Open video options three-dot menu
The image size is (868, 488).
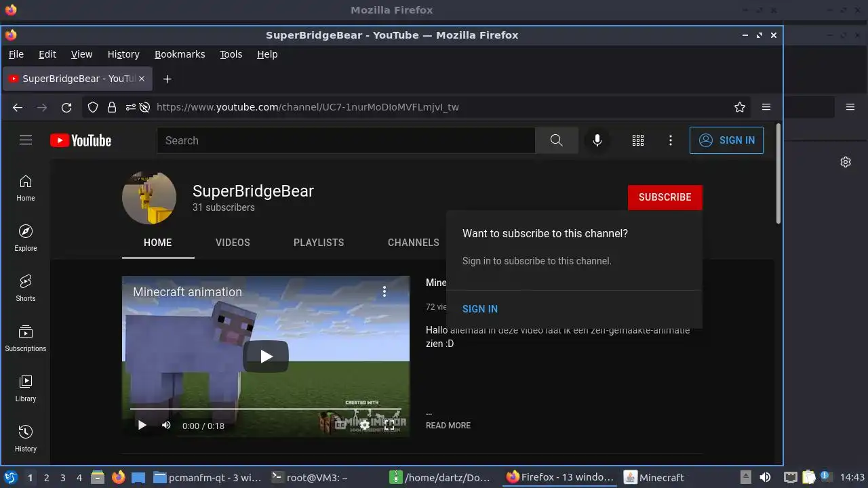pyautogui.click(x=384, y=291)
